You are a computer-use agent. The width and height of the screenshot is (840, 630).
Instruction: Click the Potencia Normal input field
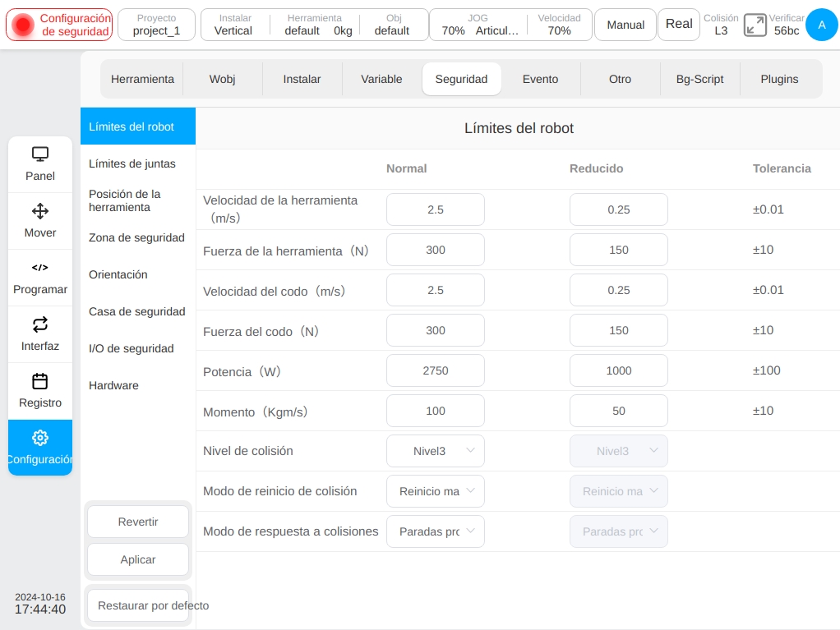(x=436, y=370)
